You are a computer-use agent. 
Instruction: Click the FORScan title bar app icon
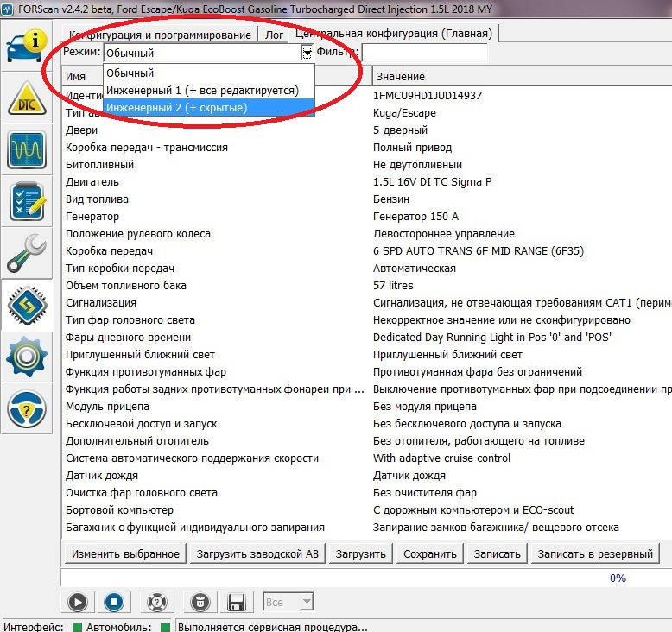coord(7,9)
